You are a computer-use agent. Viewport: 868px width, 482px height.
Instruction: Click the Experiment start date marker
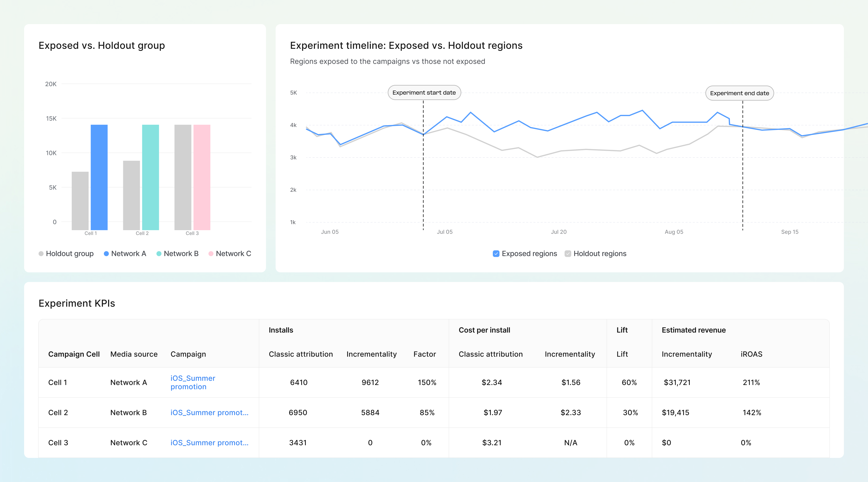tap(424, 92)
